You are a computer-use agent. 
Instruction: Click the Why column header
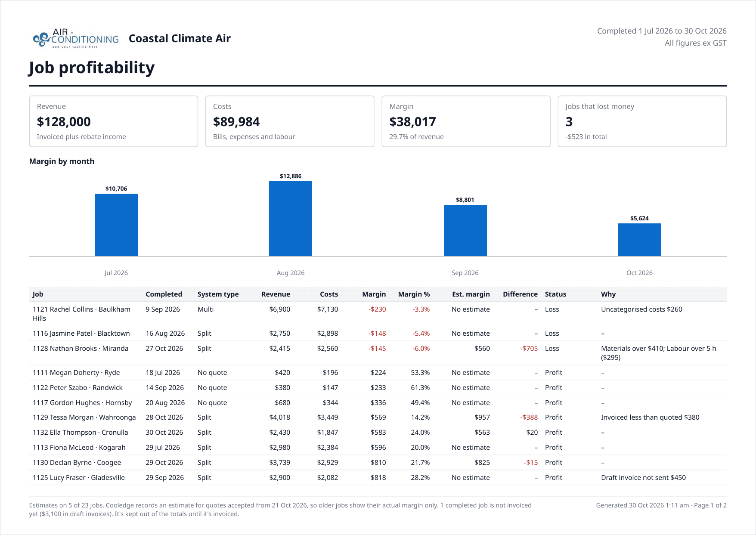pos(608,294)
